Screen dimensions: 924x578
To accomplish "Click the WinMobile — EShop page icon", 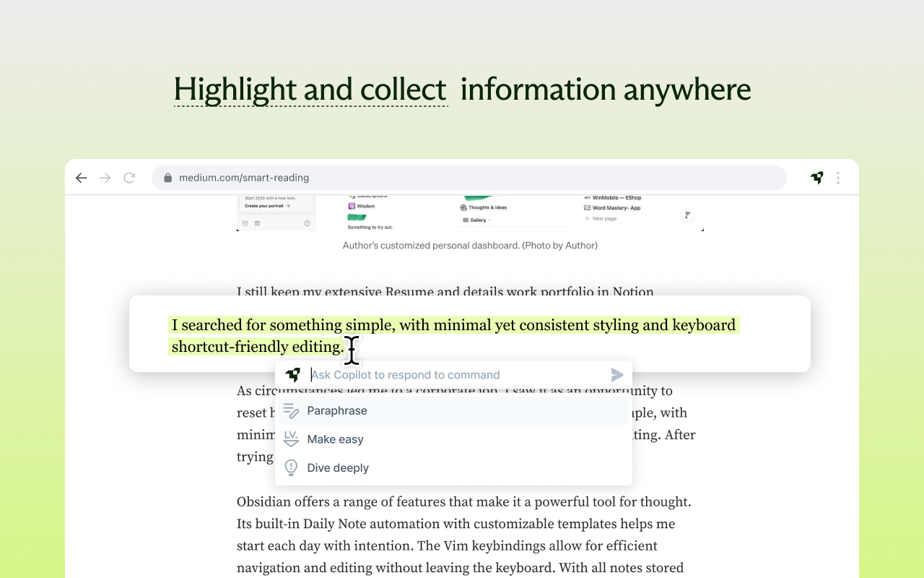I will coord(588,197).
